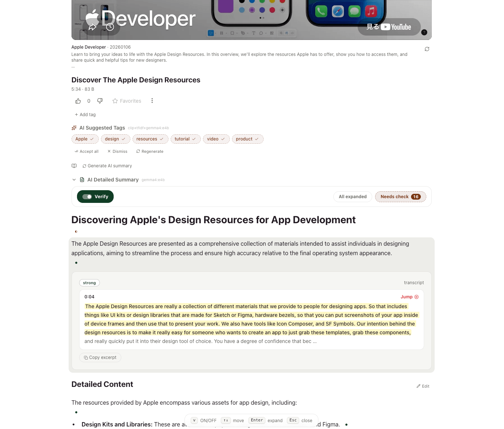This screenshot has height=429, width=504.
Task: Accept the tutorial suggested tag
Action: [x=186, y=139]
